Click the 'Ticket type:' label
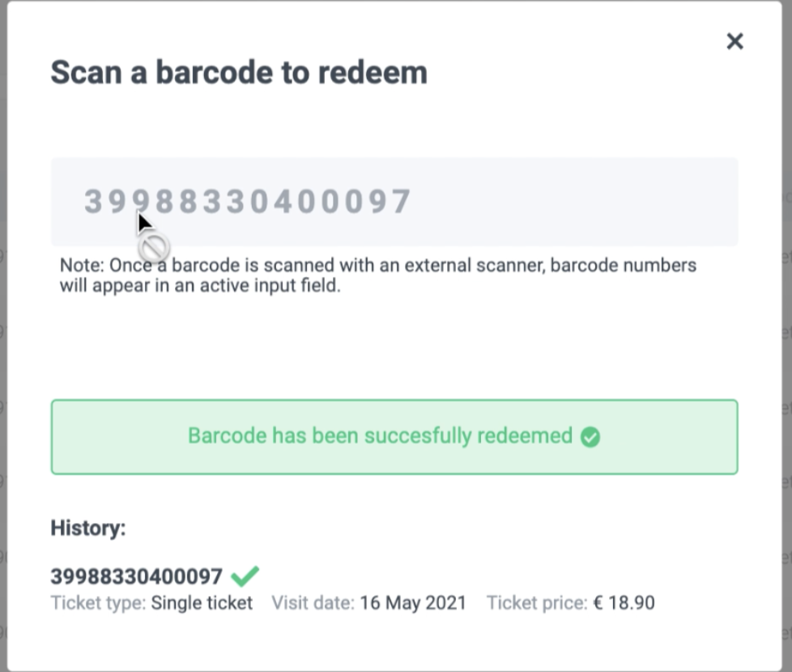Viewport: 792px width, 672px height. 98,603
